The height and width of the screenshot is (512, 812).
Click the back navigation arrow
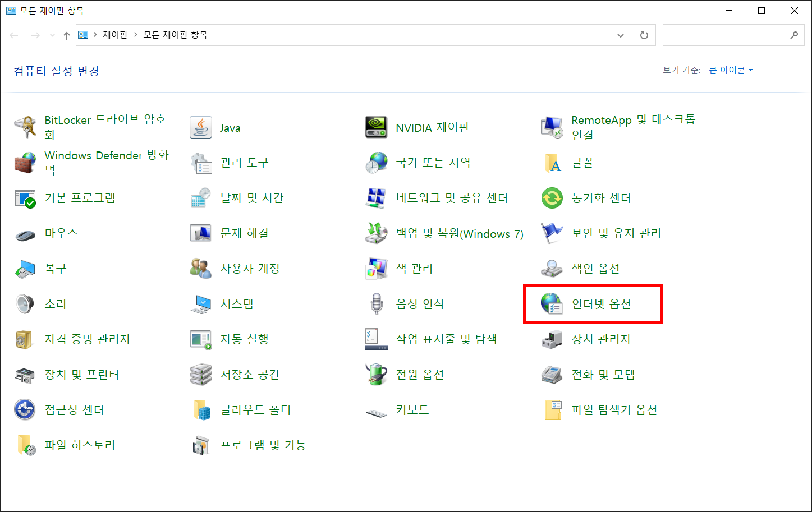coord(14,35)
